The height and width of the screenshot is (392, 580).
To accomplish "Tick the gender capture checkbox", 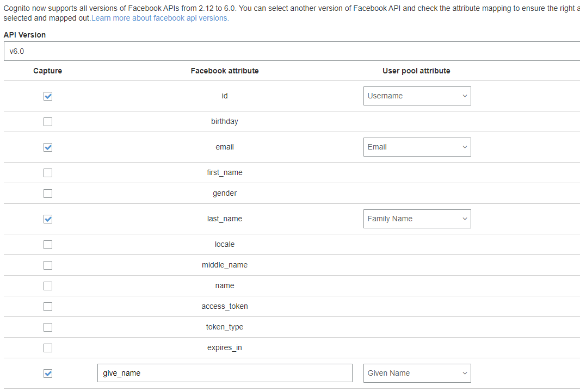I will click(x=48, y=193).
